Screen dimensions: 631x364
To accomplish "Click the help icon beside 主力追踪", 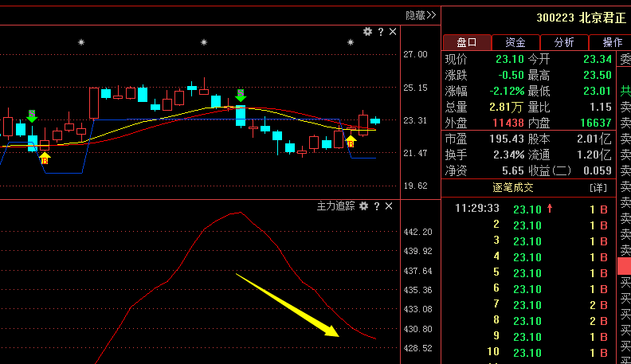I will coord(377,206).
